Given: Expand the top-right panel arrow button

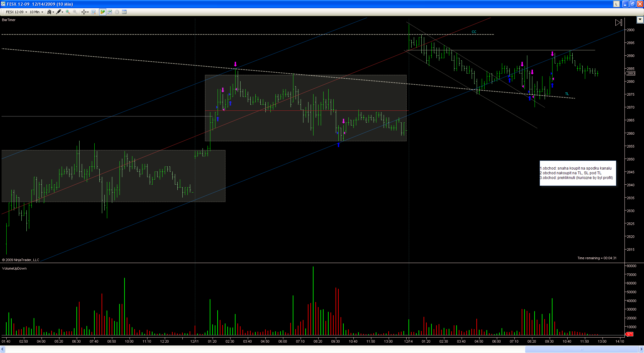Looking at the screenshot, I should (640, 20).
